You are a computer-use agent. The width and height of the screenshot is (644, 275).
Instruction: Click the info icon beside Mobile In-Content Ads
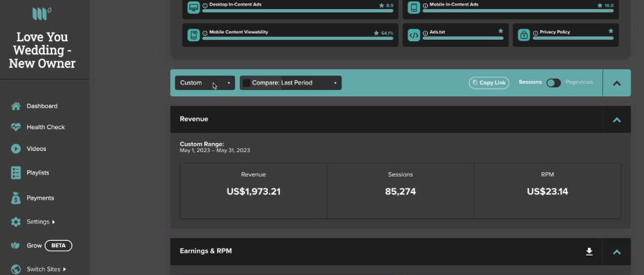(425, 6)
